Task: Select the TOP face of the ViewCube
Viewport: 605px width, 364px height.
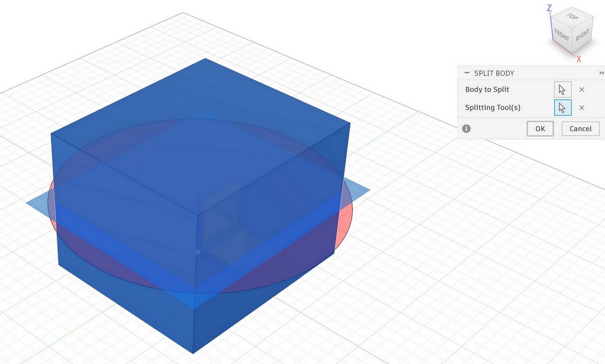Action: coord(572,17)
